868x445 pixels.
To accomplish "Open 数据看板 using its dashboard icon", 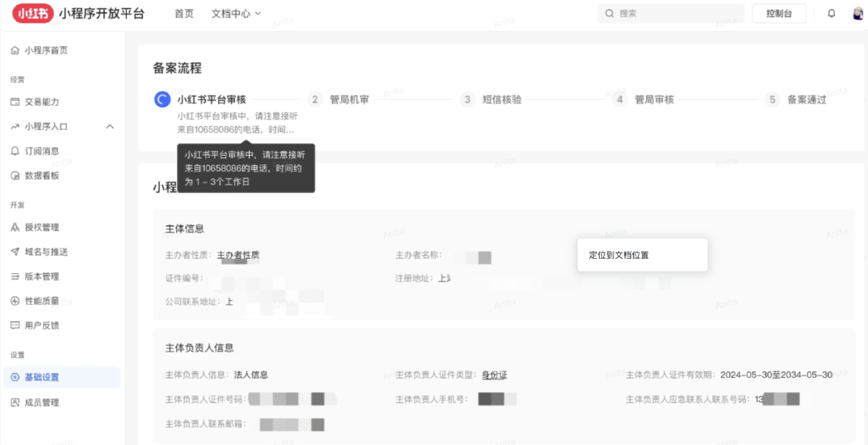I will (15, 176).
